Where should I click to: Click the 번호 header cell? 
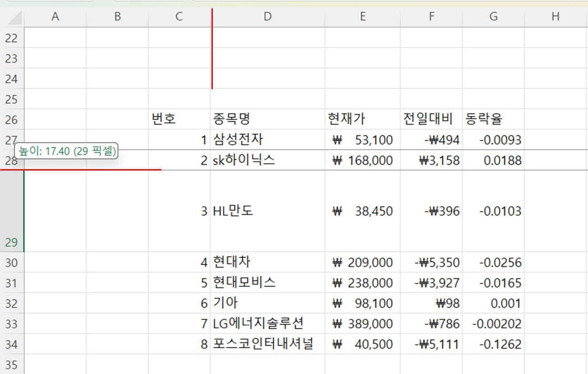[179, 119]
